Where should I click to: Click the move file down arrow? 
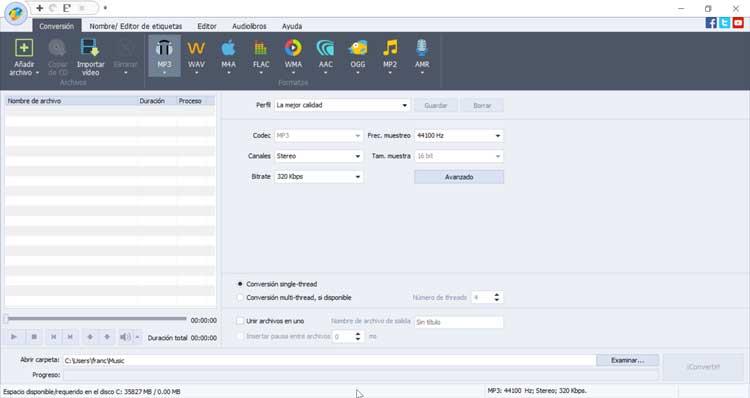[107, 337]
